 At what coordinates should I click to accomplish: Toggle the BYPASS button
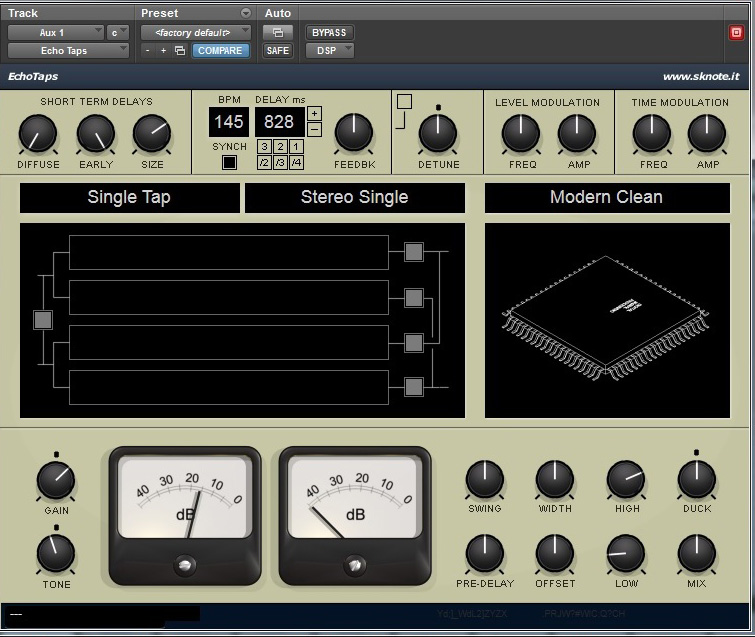click(x=329, y=32)
